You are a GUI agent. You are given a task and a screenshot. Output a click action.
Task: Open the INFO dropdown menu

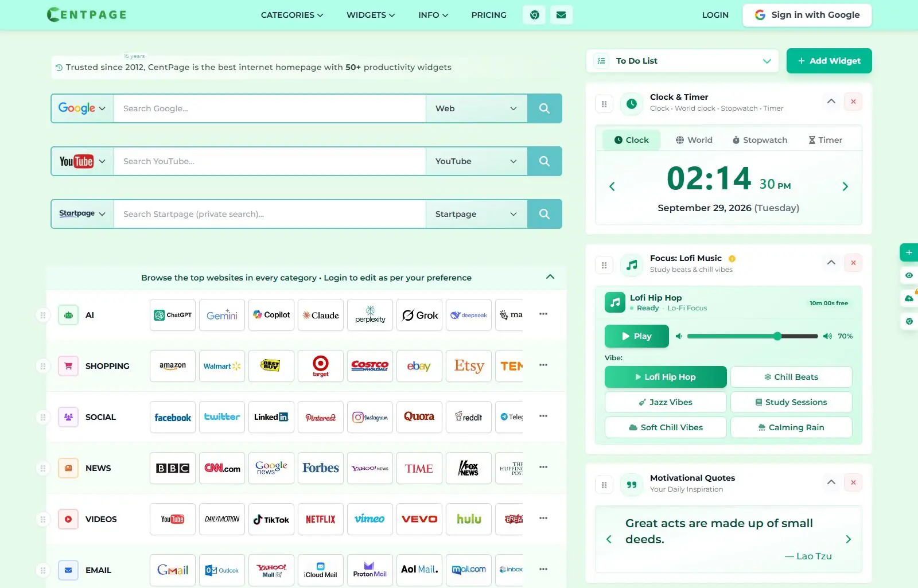(433, 15)
